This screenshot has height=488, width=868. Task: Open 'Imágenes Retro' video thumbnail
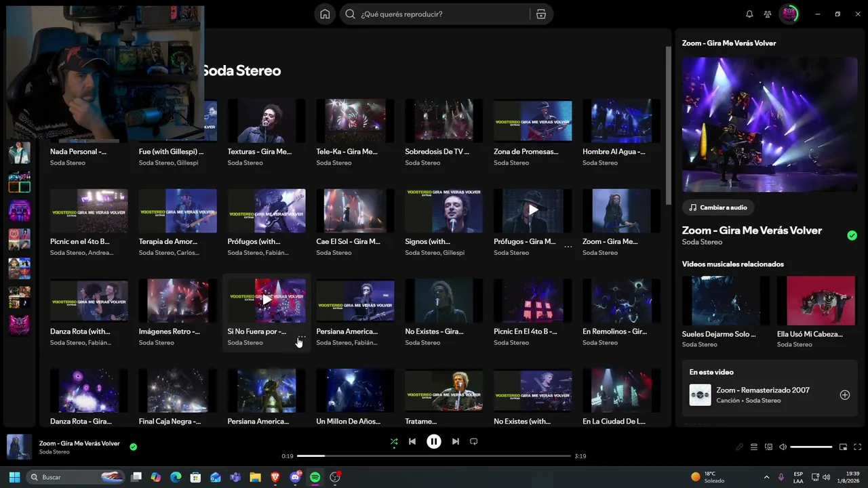pyautogui.click(x=178, y=300)
